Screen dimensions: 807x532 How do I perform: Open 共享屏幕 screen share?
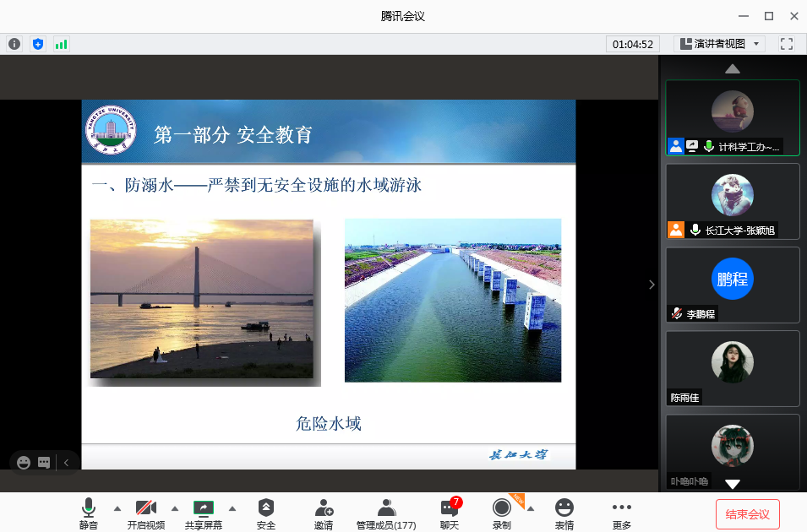(204, 508)
